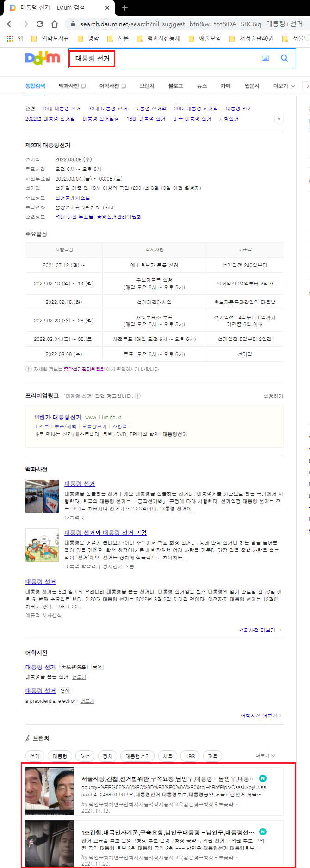Click the magnifier search button
This screenshot has width=310, height=868.
pyautogui.click(x=285, y=58)
